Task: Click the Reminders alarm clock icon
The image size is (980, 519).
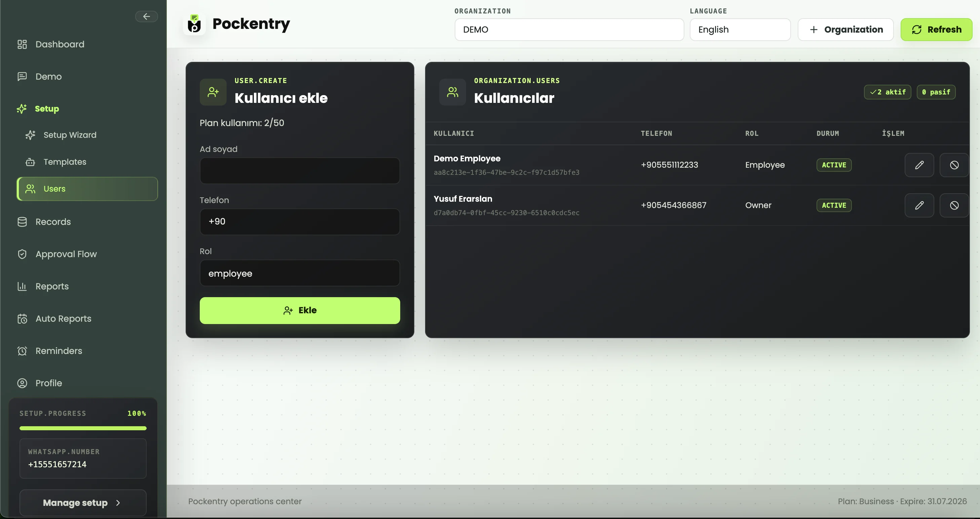Action: pyautogui.click(x=22, y=351)
